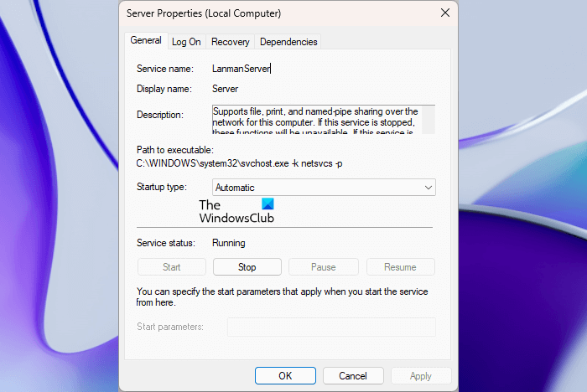The height and width of the screenshot is (392, 587).
Task: Click the disabled Start button
Action: [x=171, y=267]
